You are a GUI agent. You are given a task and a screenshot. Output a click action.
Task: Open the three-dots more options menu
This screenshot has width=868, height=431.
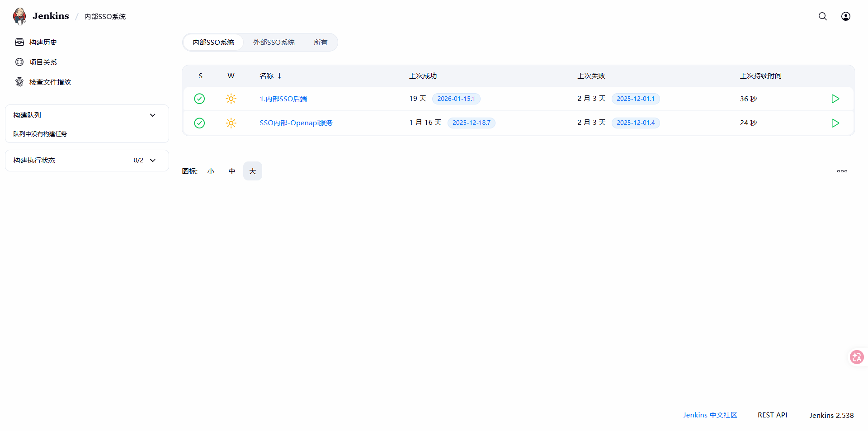click(842, 171)
